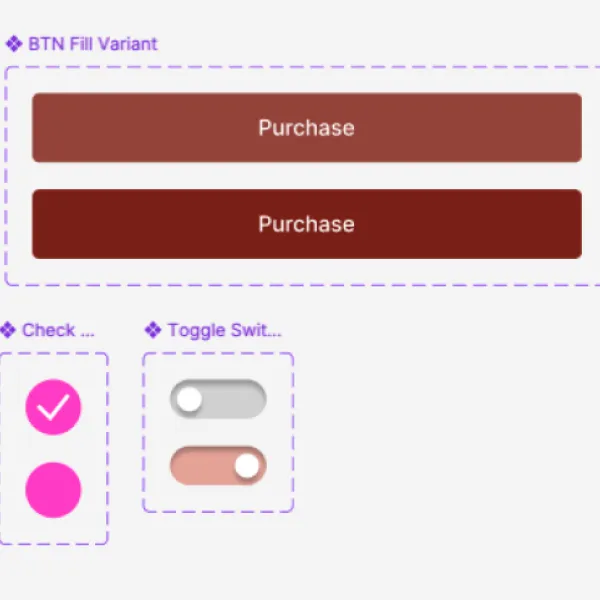Click the dark red Purchase button
This screenshot has width=600, height=600.
pyautogui.click(x=307, y=224)
